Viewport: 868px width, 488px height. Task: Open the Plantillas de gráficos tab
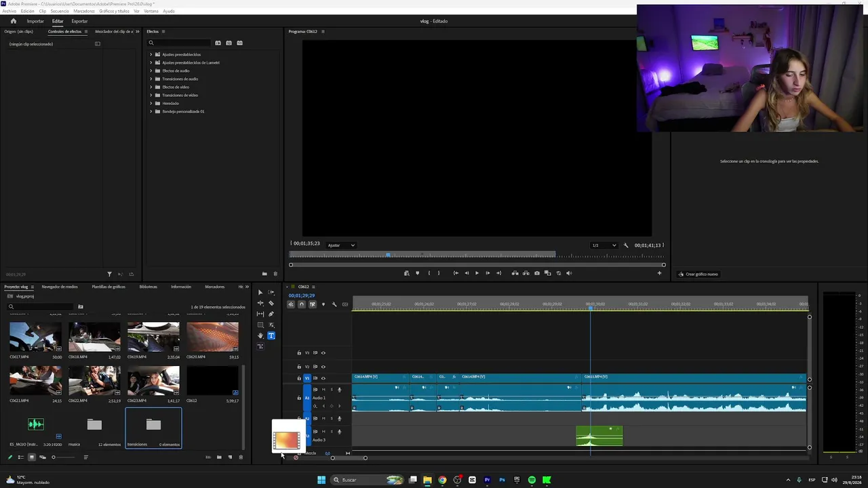pyautogui.click(x=108, y=287)
